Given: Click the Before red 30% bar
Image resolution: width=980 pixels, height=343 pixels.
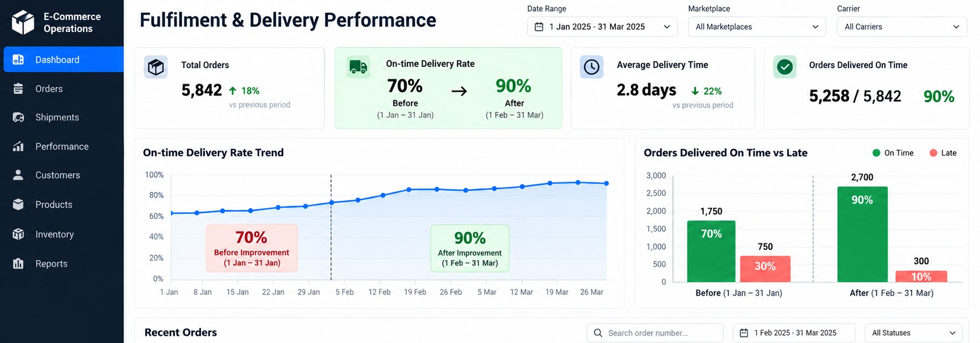Looking at the screenshot, I should [x=765, y=269].
